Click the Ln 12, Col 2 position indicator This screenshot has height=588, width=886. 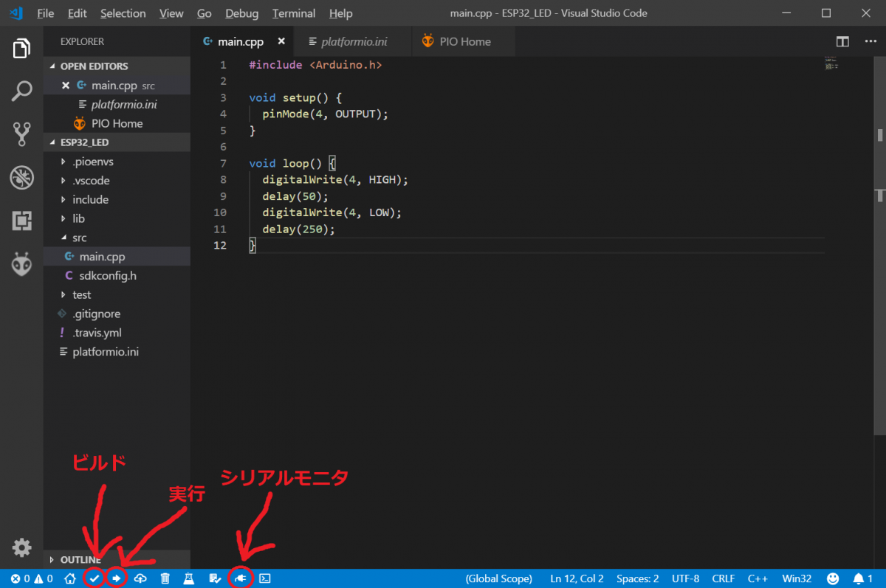(x=577, y=578)
